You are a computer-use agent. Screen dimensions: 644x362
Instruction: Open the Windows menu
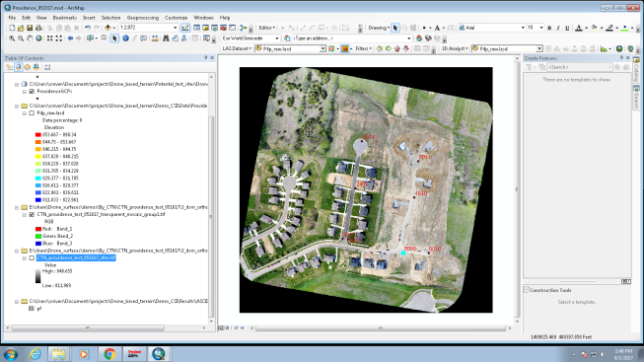coord(203,18)
